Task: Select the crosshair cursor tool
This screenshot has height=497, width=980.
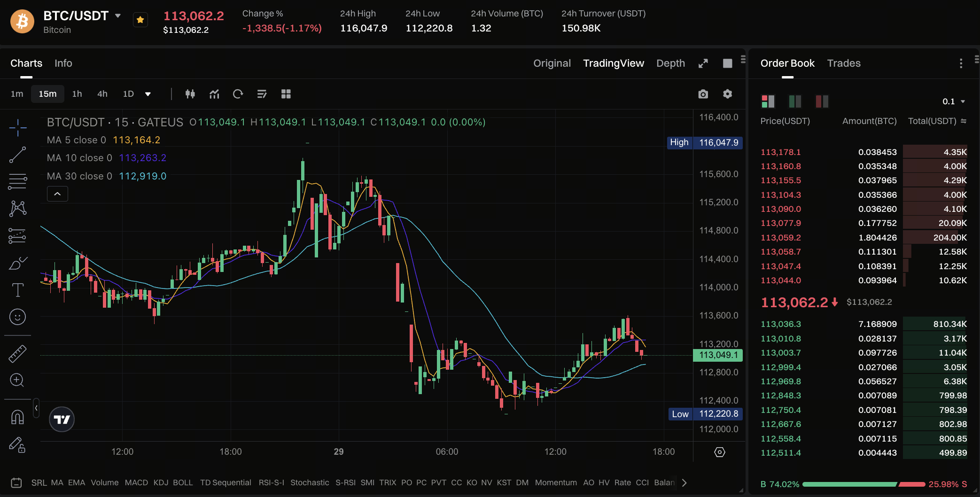Action: coord(17,127)
